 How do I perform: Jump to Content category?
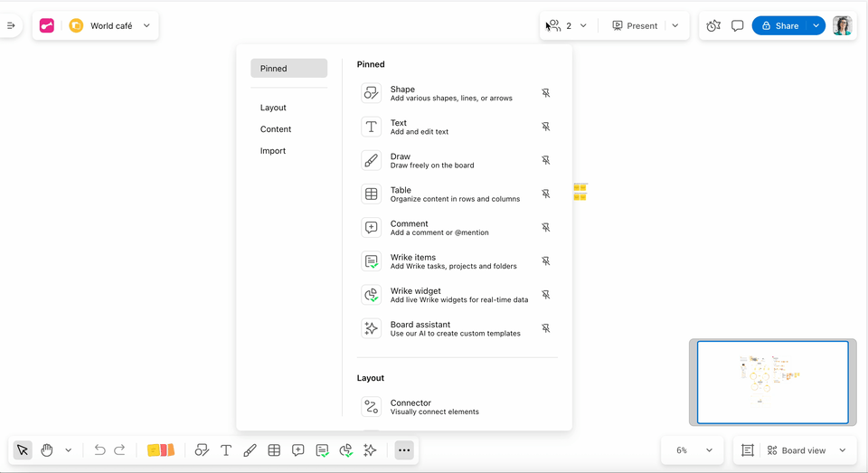pyautogui.click(x=275, y=129)
